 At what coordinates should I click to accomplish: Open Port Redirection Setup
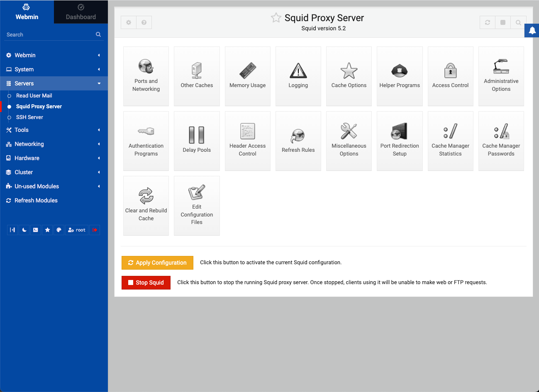(x=400, y=141)
